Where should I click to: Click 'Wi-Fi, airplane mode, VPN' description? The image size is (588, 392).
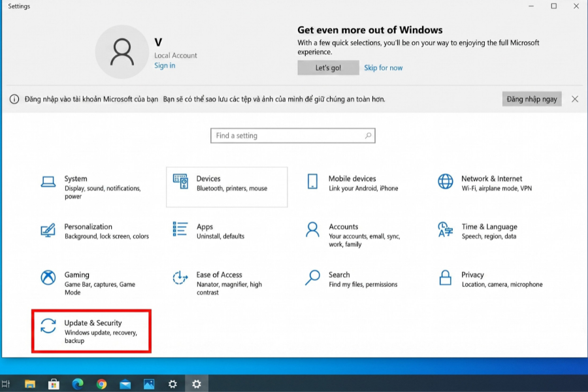[497, 188]
